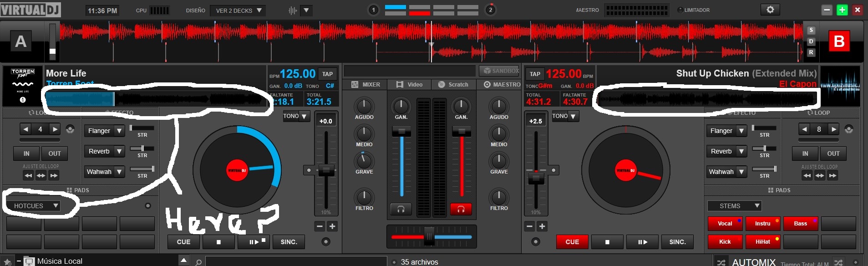Toggle right deck red headphone cue icon
Screen dimensions: 868x266
[x=461, y=209]
